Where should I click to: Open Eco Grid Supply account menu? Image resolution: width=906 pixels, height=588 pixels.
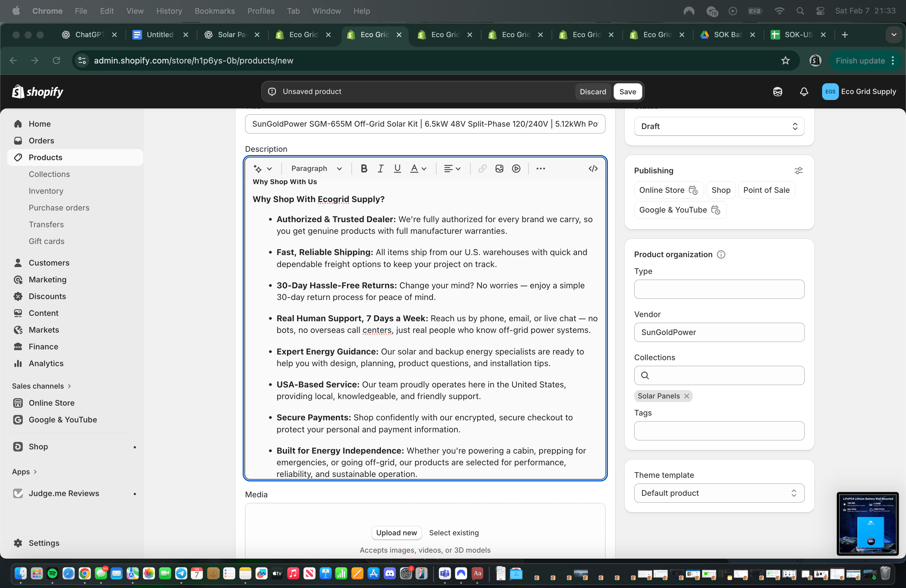pyautogui.click(x=859, y=92)
